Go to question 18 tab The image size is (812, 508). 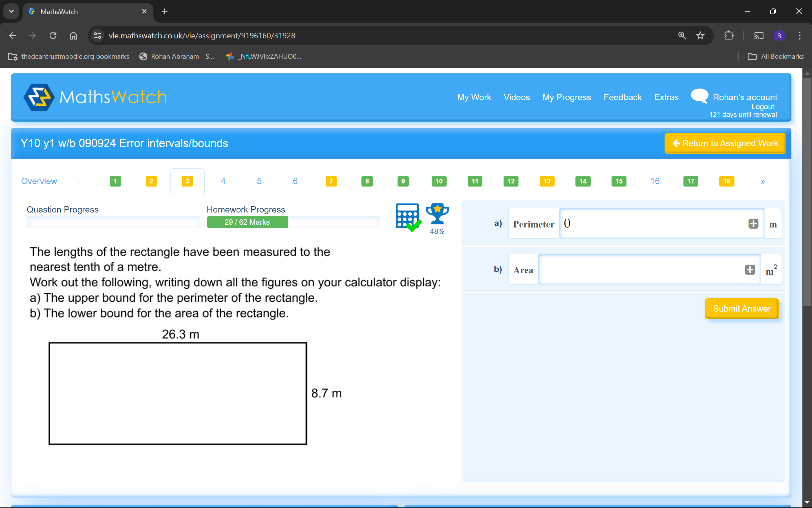coord(727,181)
